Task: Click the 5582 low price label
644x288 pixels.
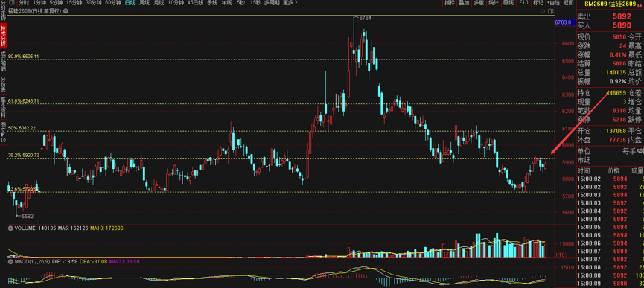Action: click(x=28, y=216)
